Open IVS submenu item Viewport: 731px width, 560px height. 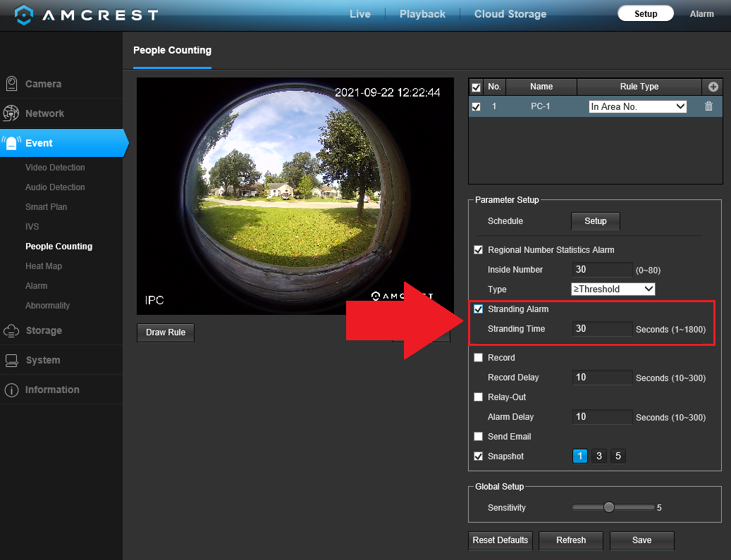coord(32,226)
